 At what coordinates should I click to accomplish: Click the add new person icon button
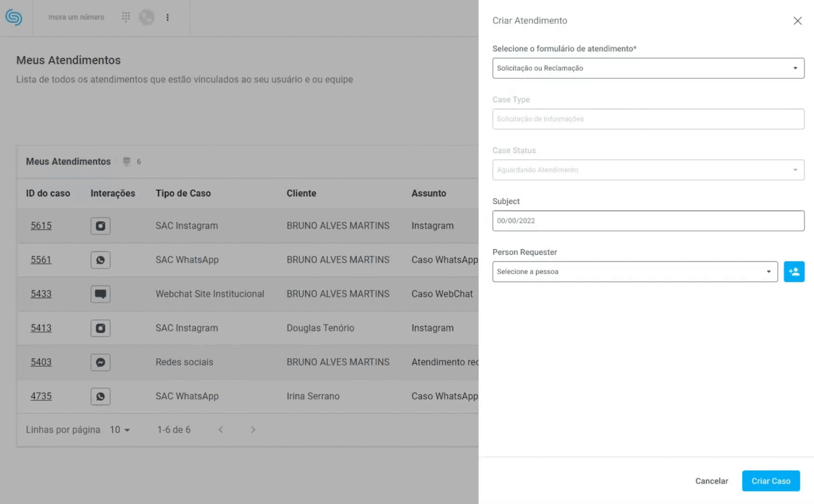tap(794, 272)
